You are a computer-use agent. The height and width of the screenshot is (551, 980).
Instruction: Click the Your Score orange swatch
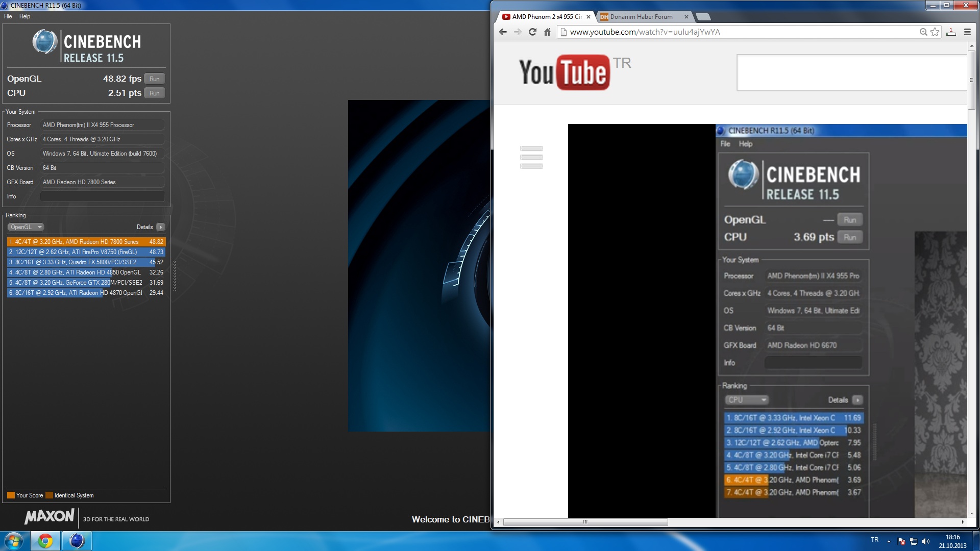pyautogui.click(x=11, y=495)
